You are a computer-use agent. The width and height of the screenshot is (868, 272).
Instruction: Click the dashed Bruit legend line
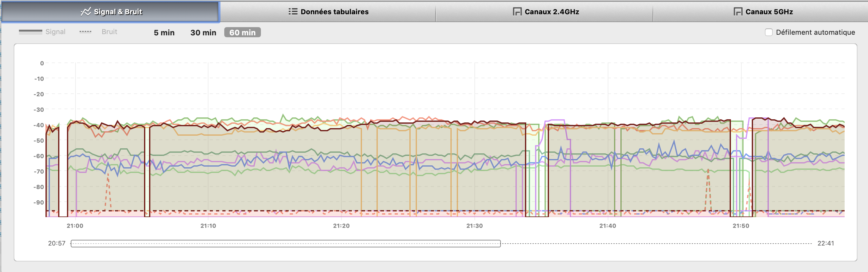85,32
